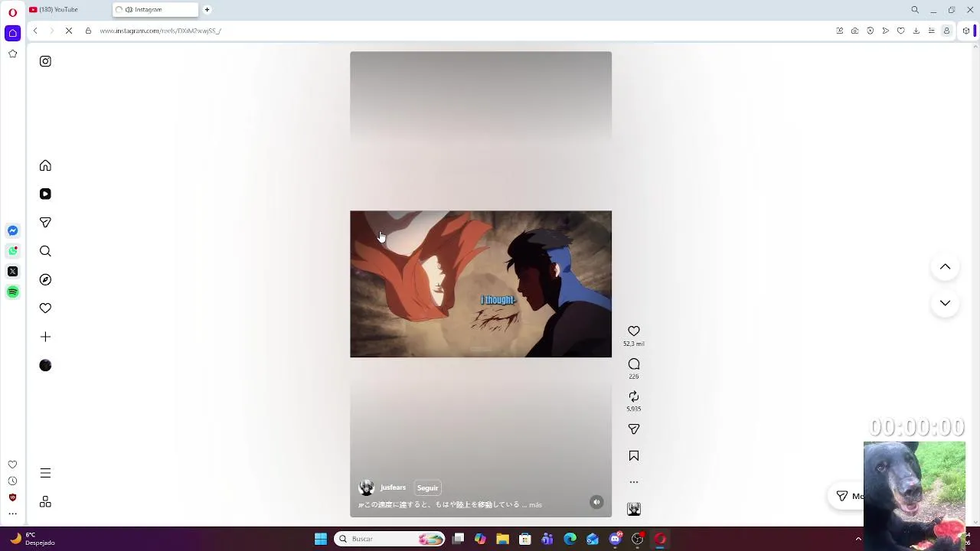Open X (Twitter) in Opera sidebar
The height and width of the screenshot is (551, 980).
click(x=12, y=272)
